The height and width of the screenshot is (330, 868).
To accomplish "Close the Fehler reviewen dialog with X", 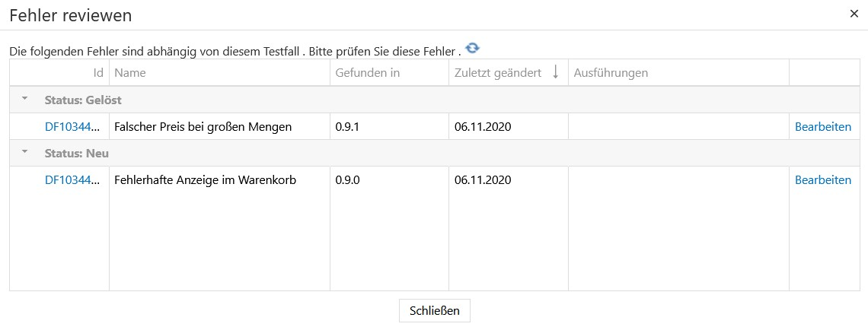I will click(854, 14).
